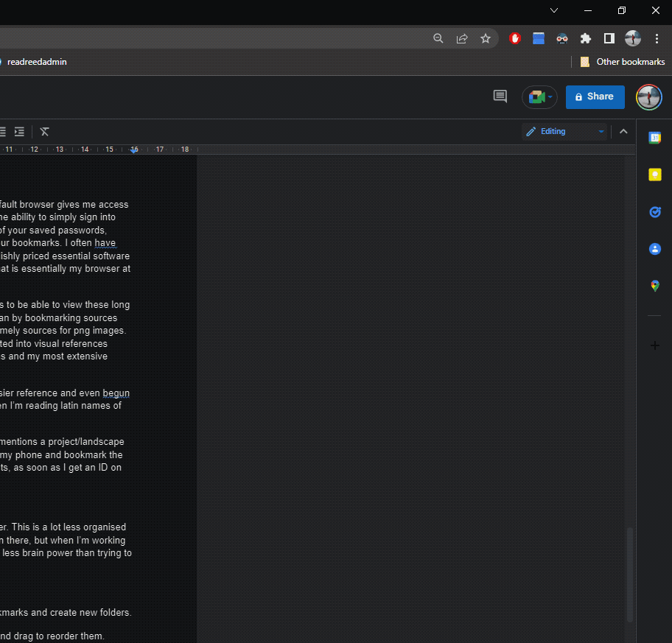Open the Other bookmarks folder
Viewport: 672px width, 643px height.
[623, 62]
